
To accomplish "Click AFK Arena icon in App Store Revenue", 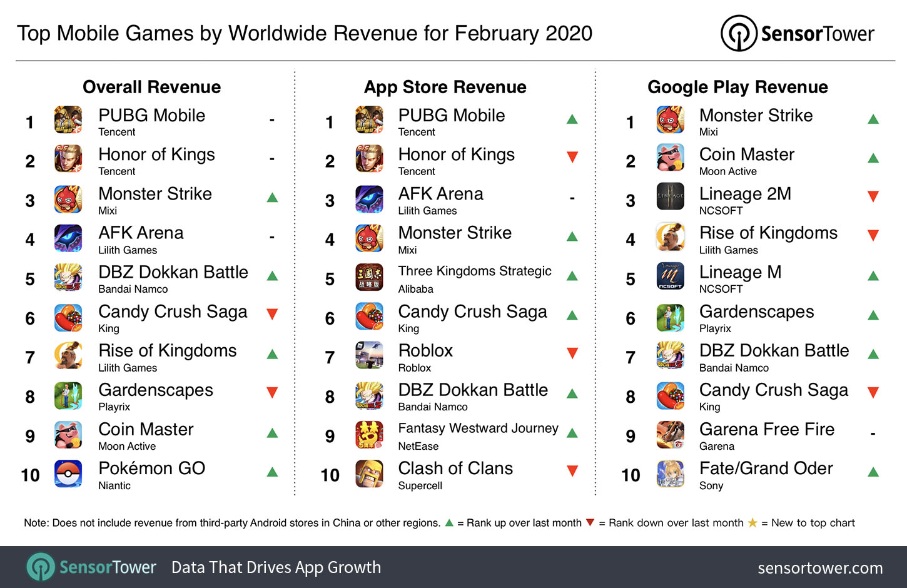I will [x=369, y=199].
